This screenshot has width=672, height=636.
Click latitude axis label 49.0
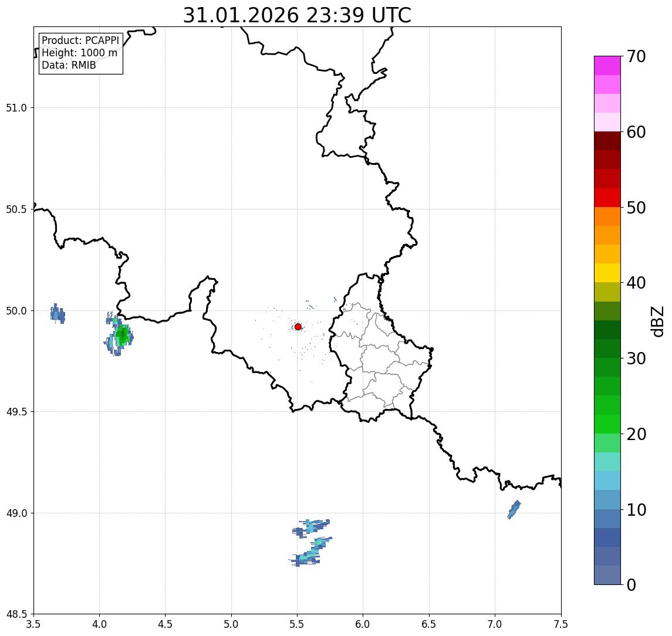pos(16,513)
